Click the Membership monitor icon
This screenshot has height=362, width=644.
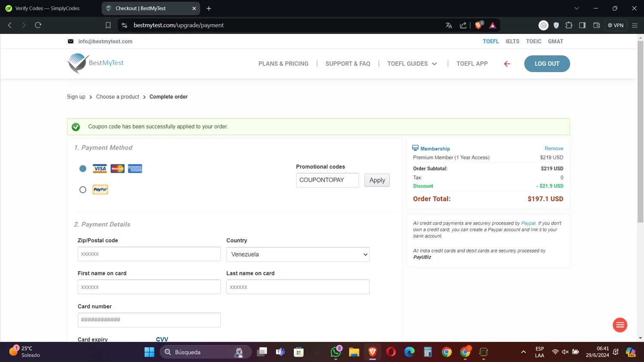coord(415,148)
